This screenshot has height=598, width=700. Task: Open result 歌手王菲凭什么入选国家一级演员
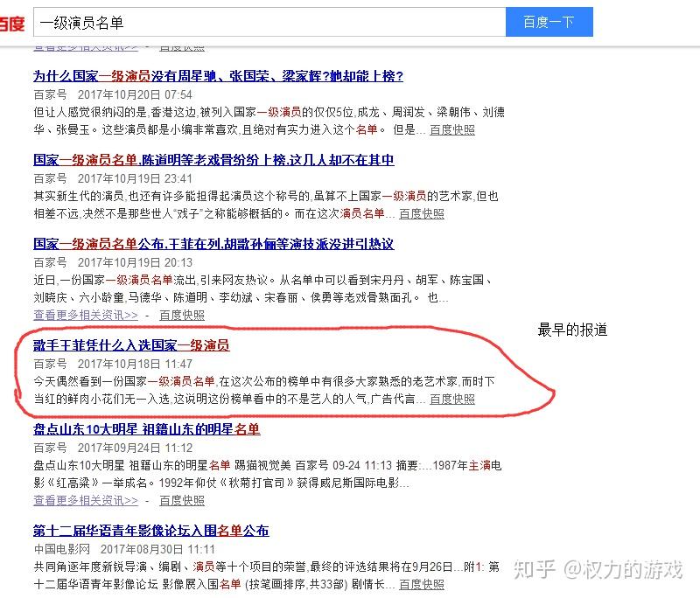click(x=132, y=345)
